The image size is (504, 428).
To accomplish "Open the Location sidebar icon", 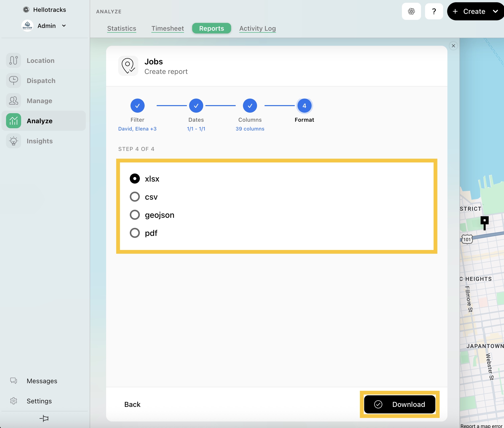I will point(14,61).
